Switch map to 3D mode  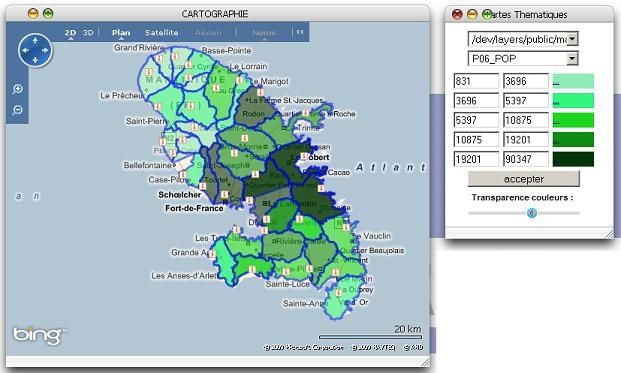[88, 32]
